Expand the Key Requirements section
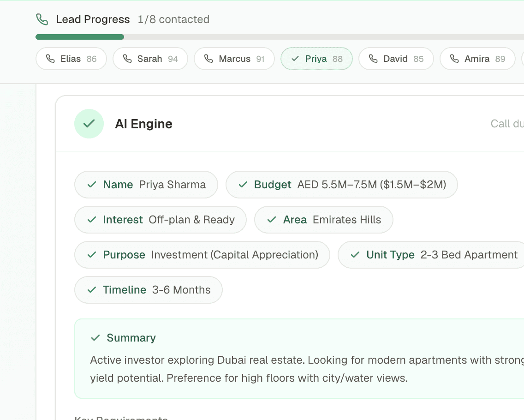The width and height of the screenshot is (524, 420). (x=120, y=417)
